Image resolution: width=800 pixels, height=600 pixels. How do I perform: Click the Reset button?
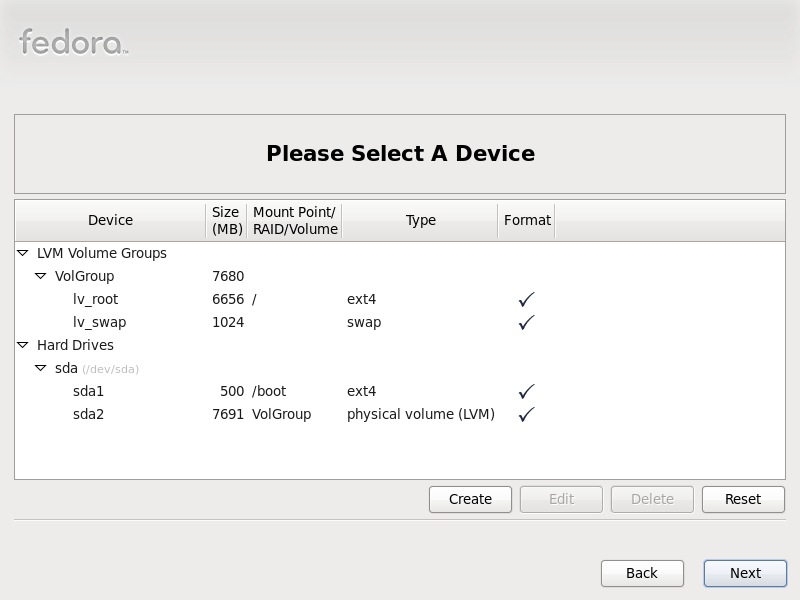(743, 499)
